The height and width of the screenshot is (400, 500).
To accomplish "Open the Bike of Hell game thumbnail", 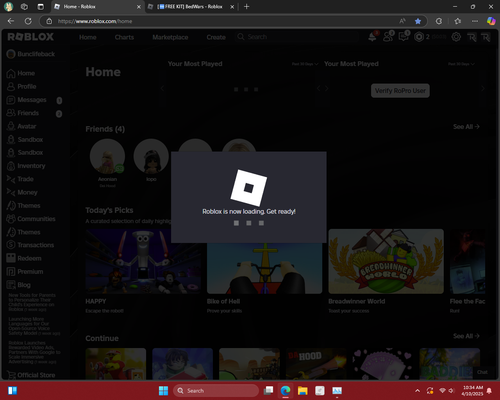I will pos(264,268).
